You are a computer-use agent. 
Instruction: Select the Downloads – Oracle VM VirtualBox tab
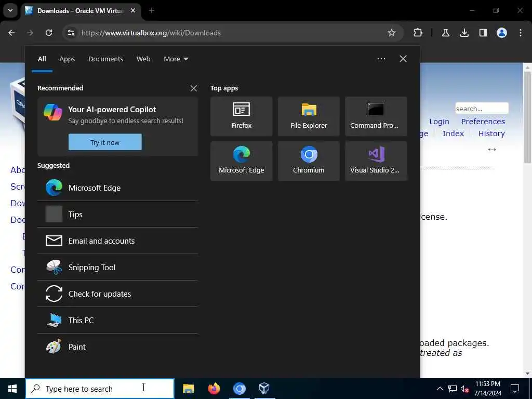[x=81, y=10]
